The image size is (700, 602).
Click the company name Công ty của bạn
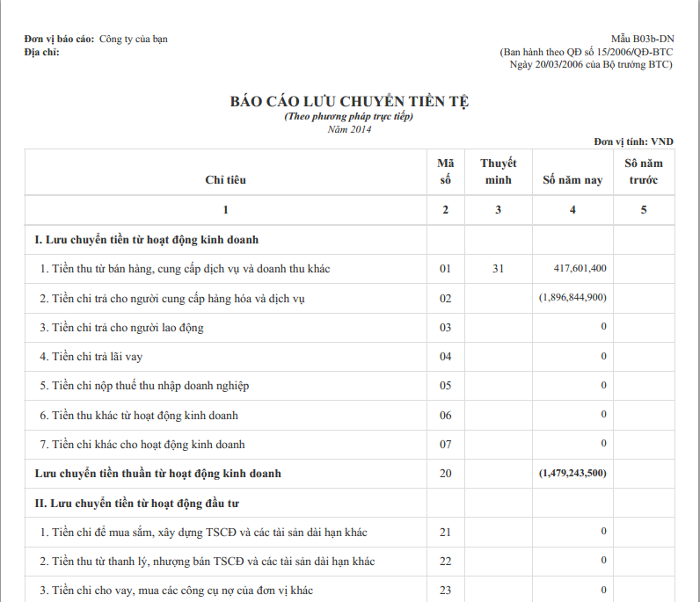pyautogui.click(x=134, y=40)
